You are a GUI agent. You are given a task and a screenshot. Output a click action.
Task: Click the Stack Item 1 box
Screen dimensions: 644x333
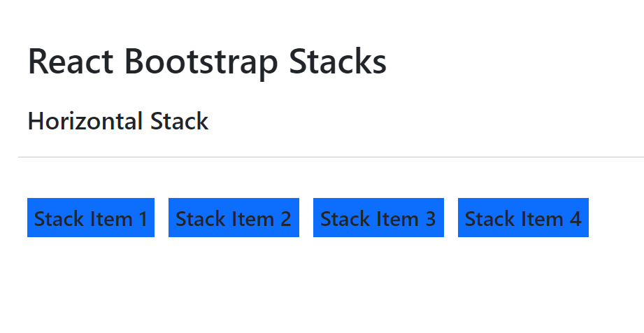tap(91, 218)
